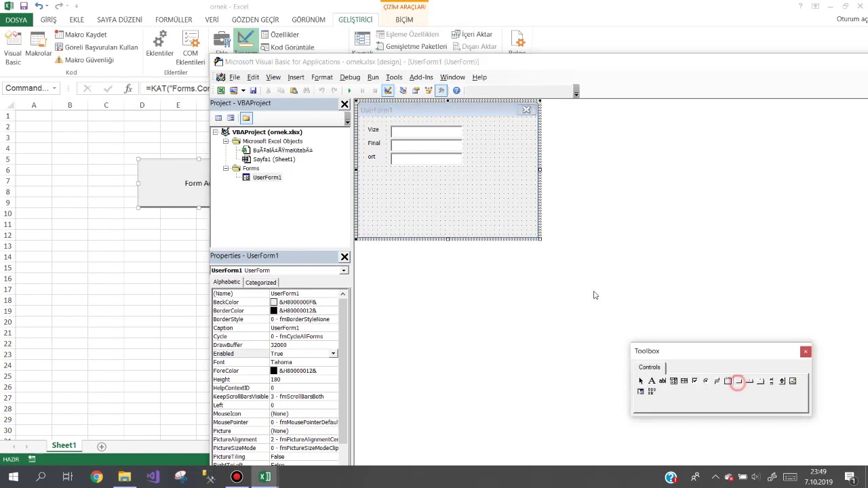Select the CommandButton control in Toolbox

(738, 381)
